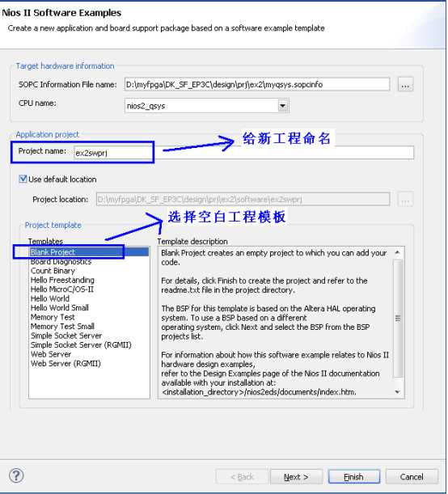The height and width of the screenshot is (494, 448).
Task: Select the Simple Socket Server template
Action: (x=66, y=336)
